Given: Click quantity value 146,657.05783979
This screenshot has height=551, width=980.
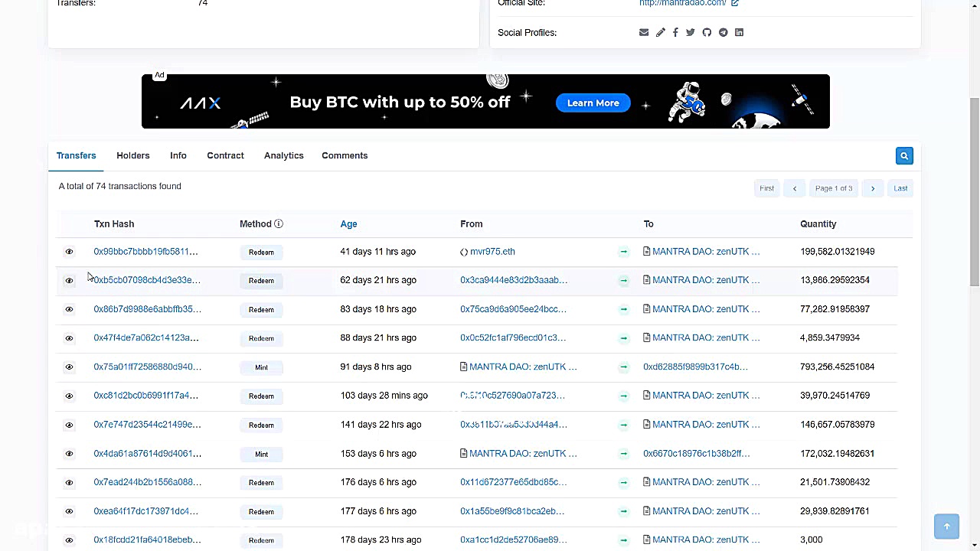Looking at the screenshot, I should pyautogui.click(x=837, y=424).
